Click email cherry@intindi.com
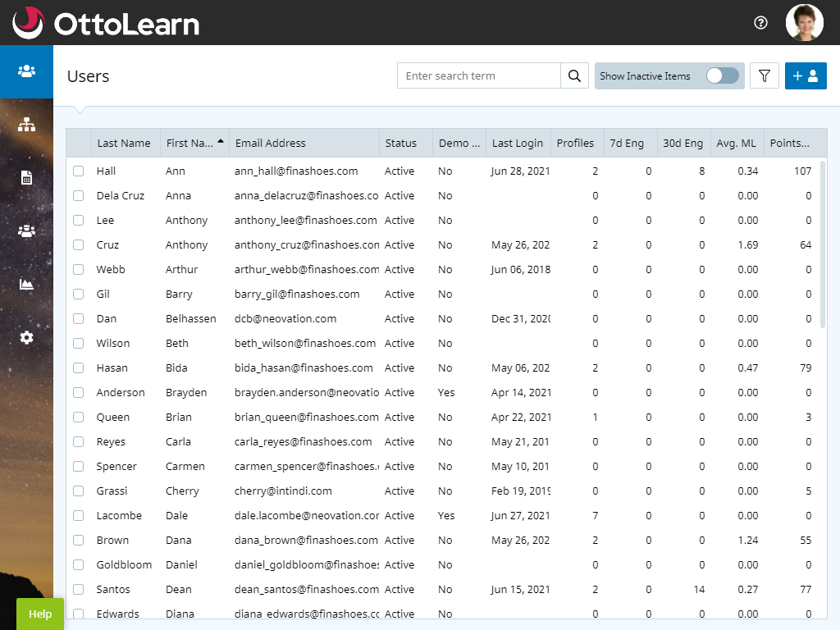840x630 pixels. (x=283, y=491)
